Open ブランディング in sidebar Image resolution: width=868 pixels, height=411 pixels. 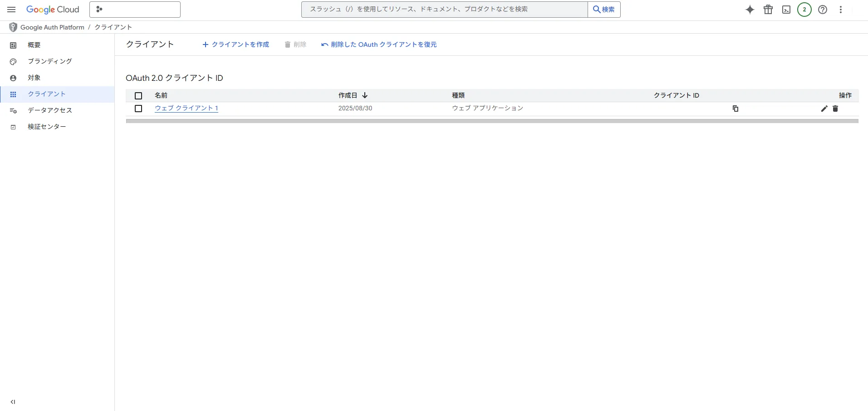(57, 61)
